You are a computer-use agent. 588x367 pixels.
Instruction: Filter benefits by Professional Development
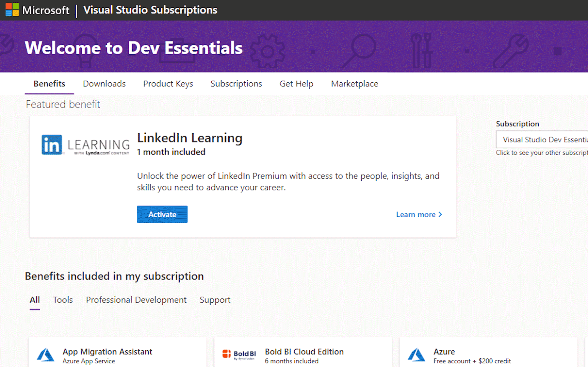[136, 300]
